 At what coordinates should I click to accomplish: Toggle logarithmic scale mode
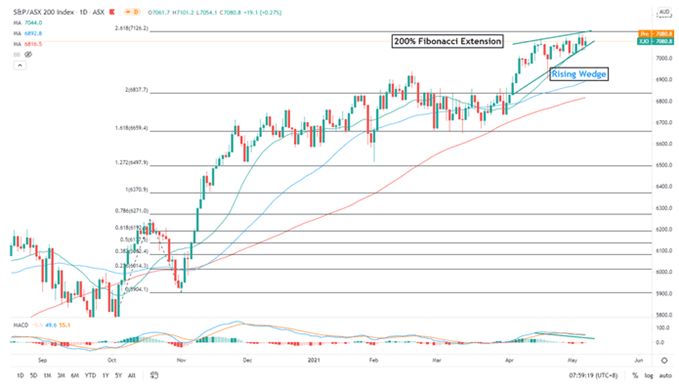tap(648, 375)
